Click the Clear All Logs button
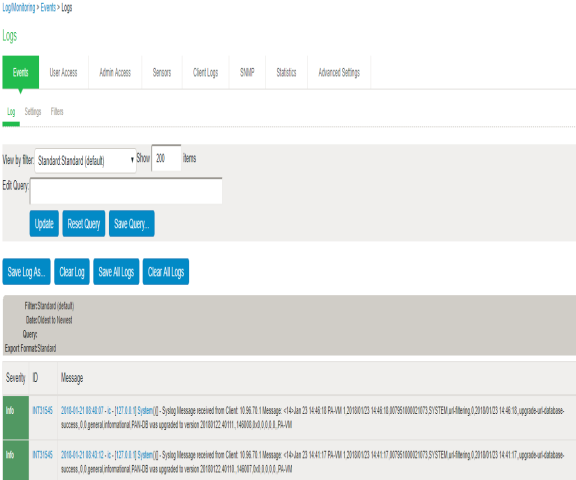576x480 pixels. pyautogui.click(x=166, y=272)
